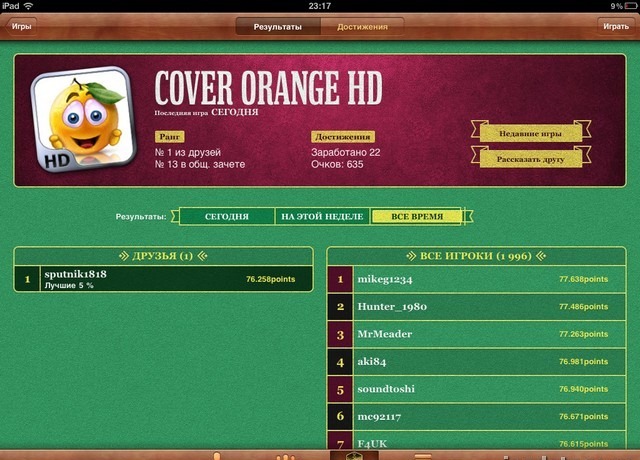Click the score 77.263points
Viewport: 640px width, 460px height.
click(x=583, y=334)
